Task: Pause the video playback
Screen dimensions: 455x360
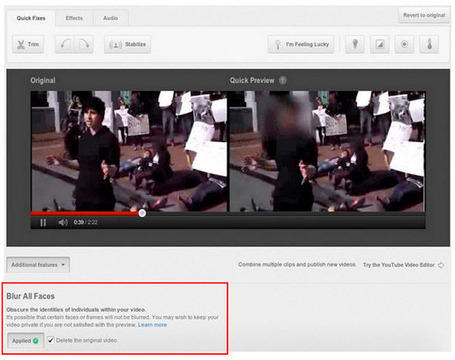Action: tap(43, 222)
